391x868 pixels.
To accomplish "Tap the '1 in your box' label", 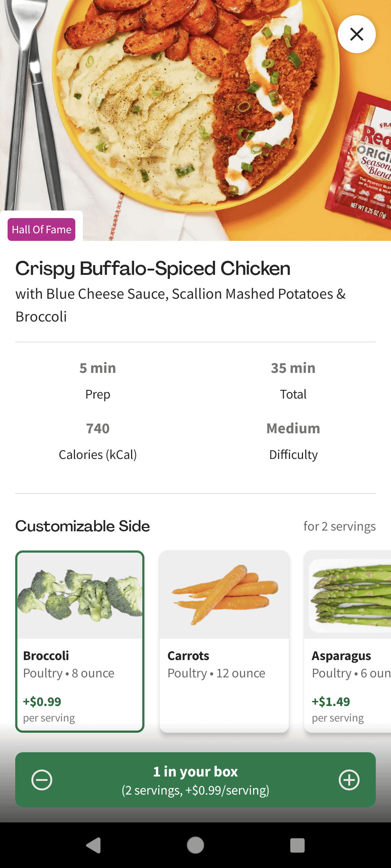I will click(x=195, y=772).
